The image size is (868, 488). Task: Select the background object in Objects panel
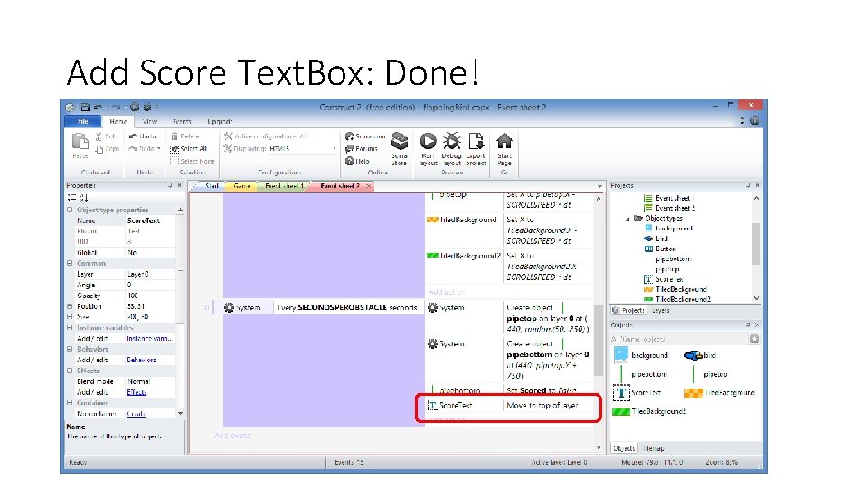641,355
